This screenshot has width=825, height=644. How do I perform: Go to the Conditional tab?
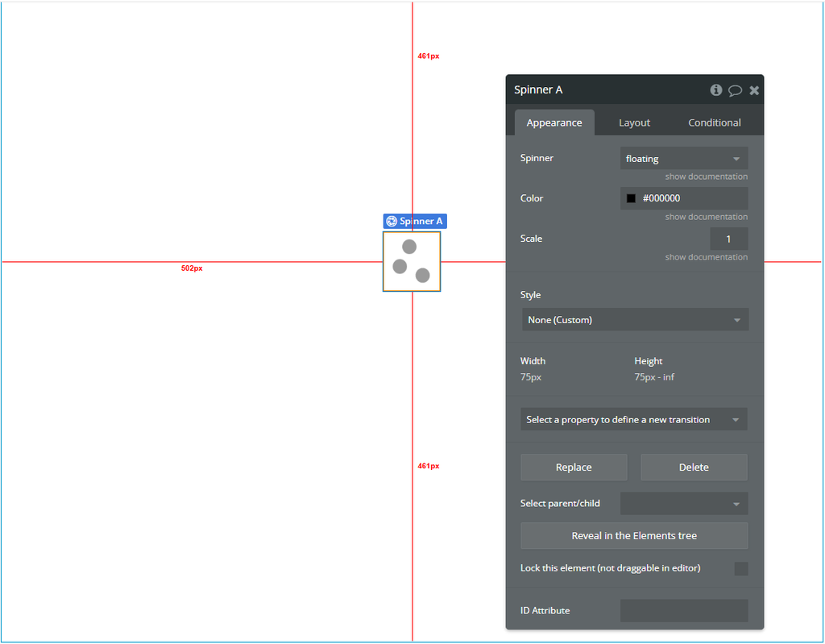click(714, 123)
